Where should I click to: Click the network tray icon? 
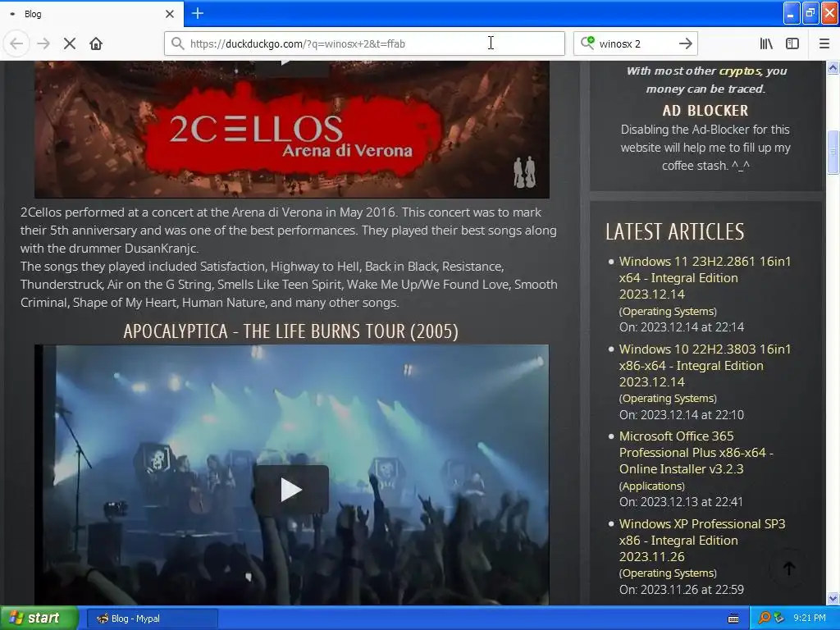[779, 619]
